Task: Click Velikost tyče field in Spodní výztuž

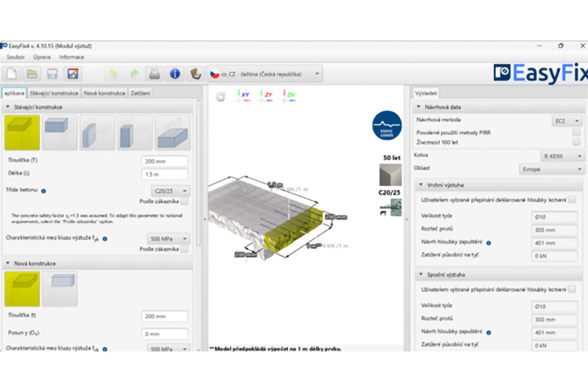Action: click(554, 306)
